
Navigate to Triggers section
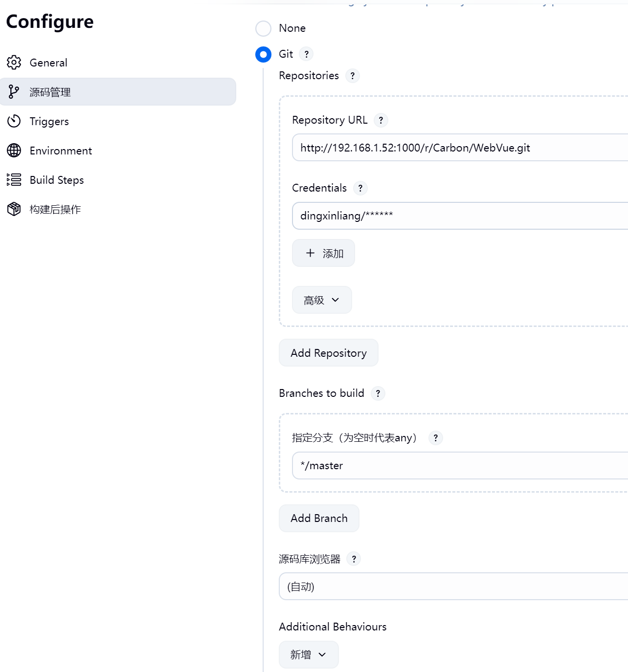point(49,121)
